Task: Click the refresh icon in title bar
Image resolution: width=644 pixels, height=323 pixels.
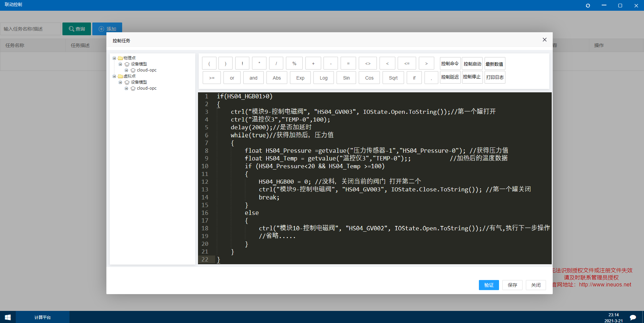Action: tap(588, 5)
